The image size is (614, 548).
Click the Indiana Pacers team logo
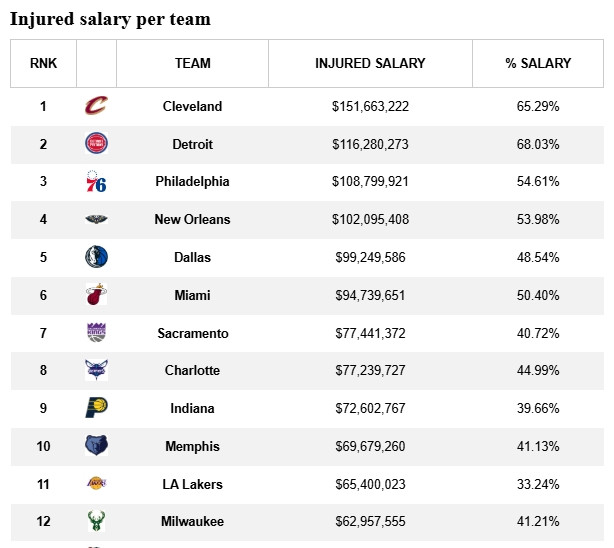(x=96, y=408)
